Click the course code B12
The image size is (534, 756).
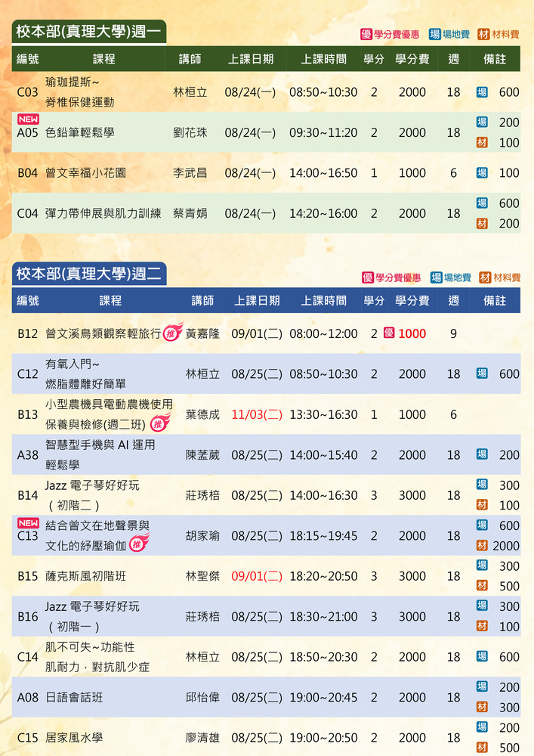coord(27,333)
